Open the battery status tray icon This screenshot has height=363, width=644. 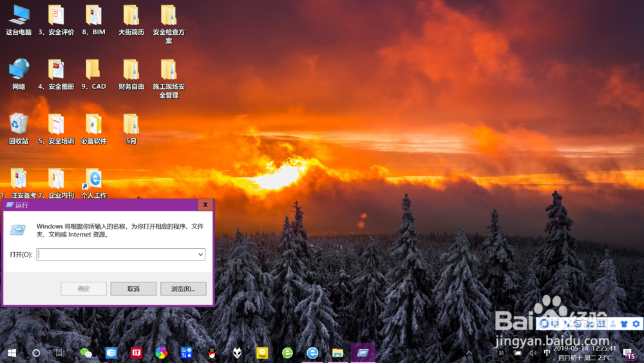pos(518,353)
